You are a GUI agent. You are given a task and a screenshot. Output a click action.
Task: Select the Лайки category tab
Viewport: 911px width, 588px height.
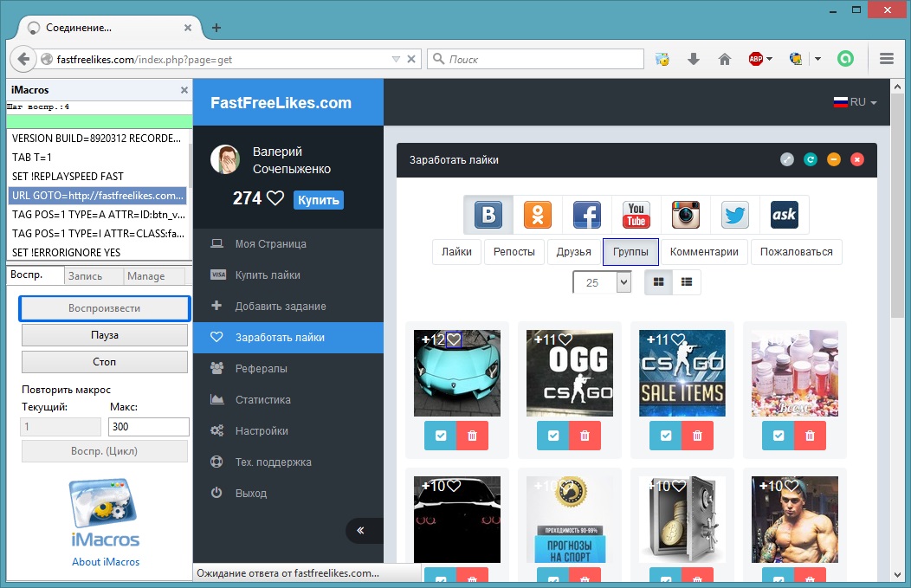click(x=456, y=252)
